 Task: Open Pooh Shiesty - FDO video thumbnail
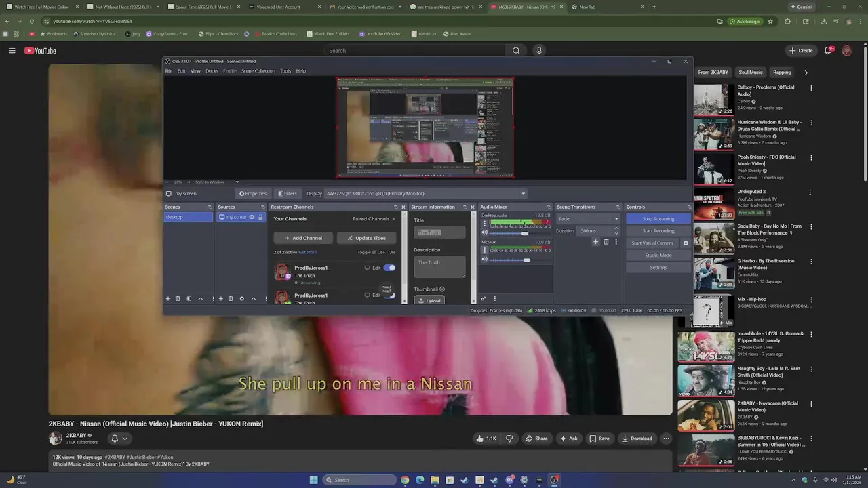(714, 169)
